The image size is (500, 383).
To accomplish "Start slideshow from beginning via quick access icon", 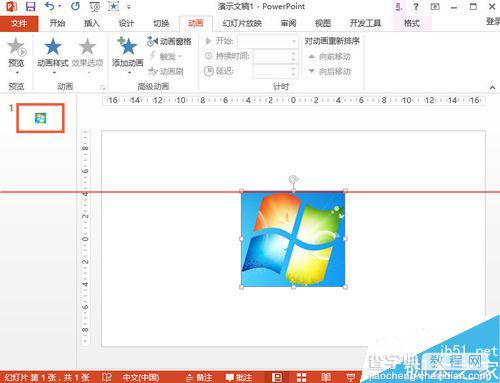I will (x=95, y=6).
